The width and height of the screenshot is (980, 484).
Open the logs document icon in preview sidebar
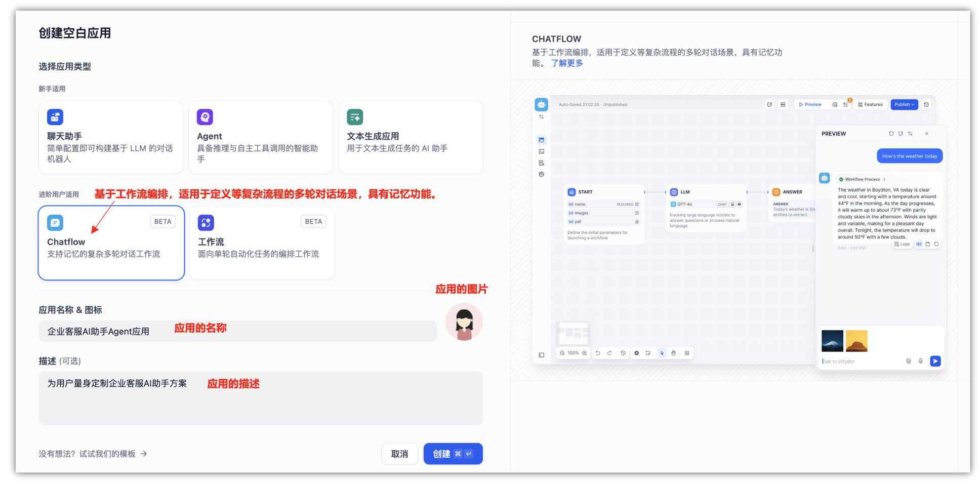tap(541, 163)
